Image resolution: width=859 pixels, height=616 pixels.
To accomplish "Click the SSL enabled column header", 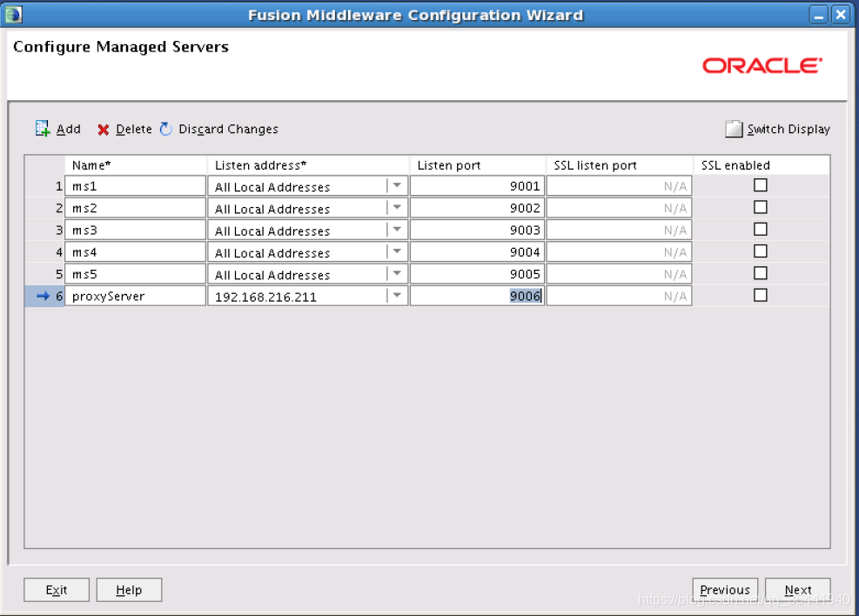I will pos(761,165).
